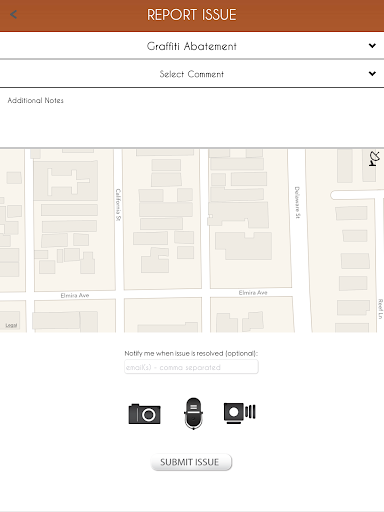Screen dimensions: 384x512
Task: Click the California St label on map
Action: tap(118, 205)
